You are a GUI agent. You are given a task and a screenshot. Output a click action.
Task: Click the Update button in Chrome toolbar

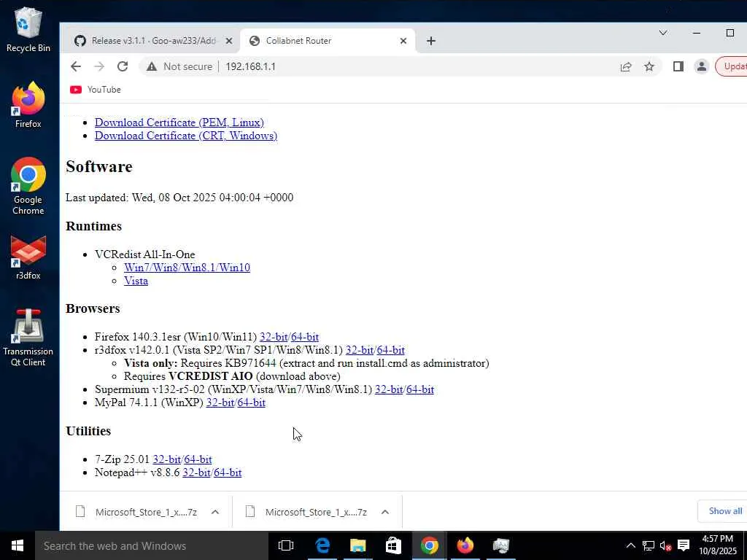click(x=732, y=66)
